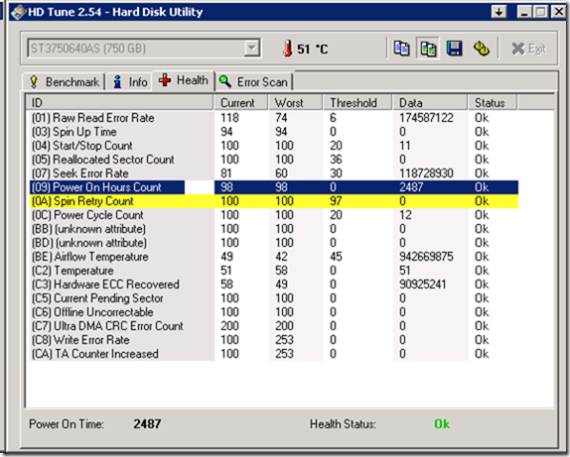Screen dimensions: 570x457
Task: Click the data value 174587122
Action: point(426,118)
